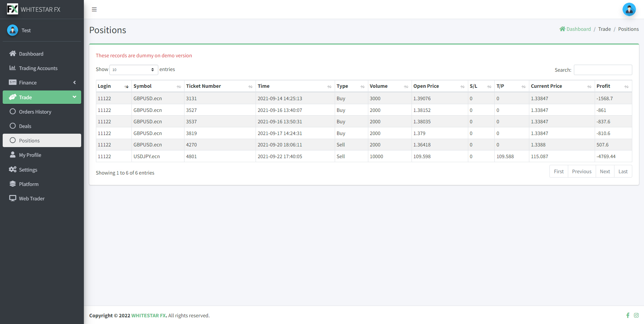Viewport: 644px width, 324px height.
Task: Sort by Symbol column arrow
Action: pos(179,86)
